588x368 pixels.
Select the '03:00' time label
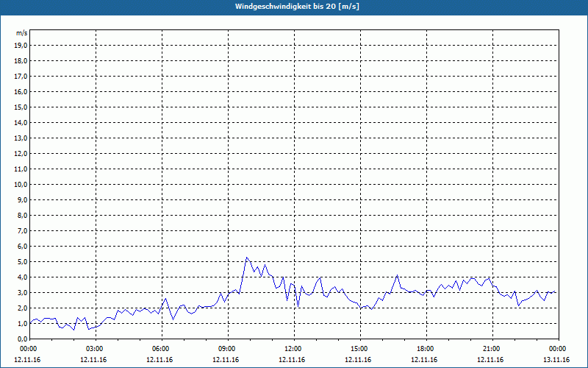pyautogui.click(x=96, y=349)
